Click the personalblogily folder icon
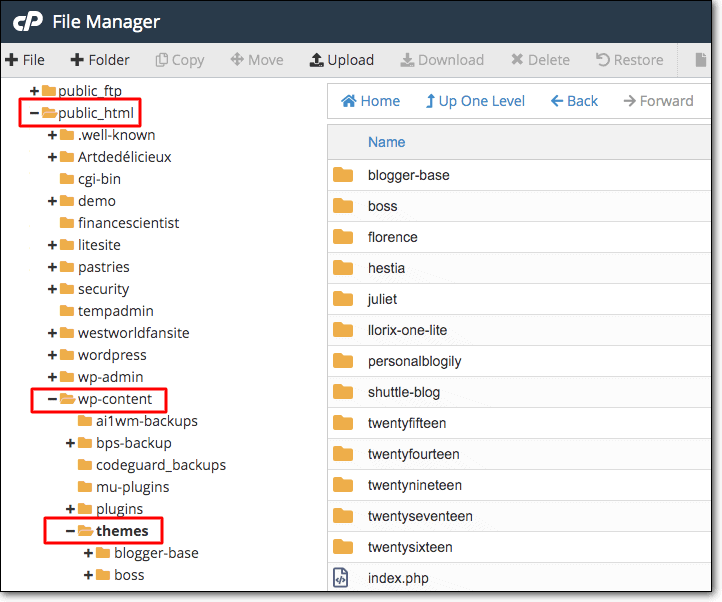This screenshot has width=722, height=602. 343,361
